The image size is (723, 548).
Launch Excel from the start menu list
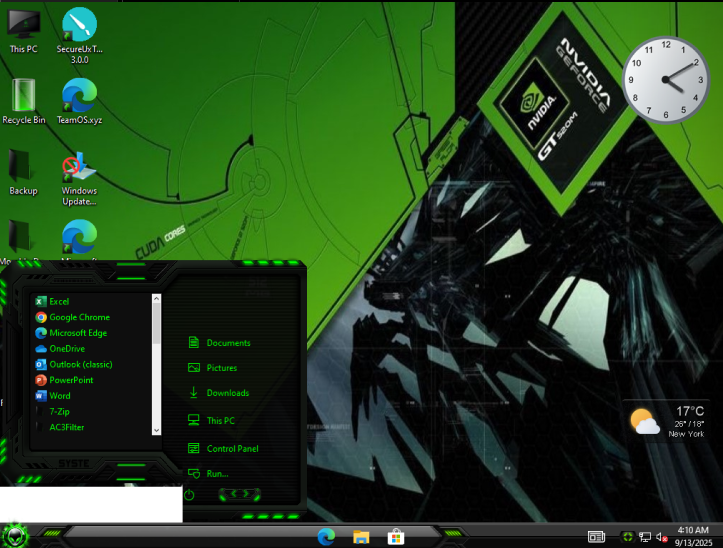pyautogui.click(x=59, y=302)
